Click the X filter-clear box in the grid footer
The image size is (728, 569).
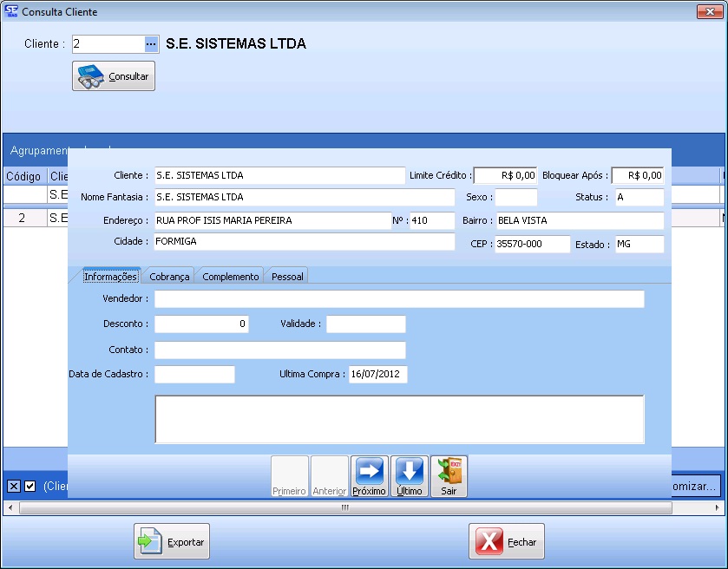click(14, 486)
